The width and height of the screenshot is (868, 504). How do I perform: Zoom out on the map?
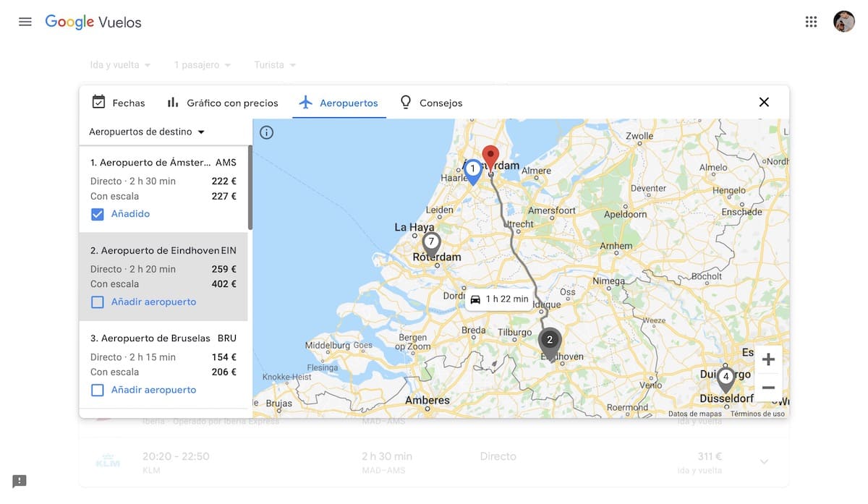pyautogui.click(x=768, y=388)
